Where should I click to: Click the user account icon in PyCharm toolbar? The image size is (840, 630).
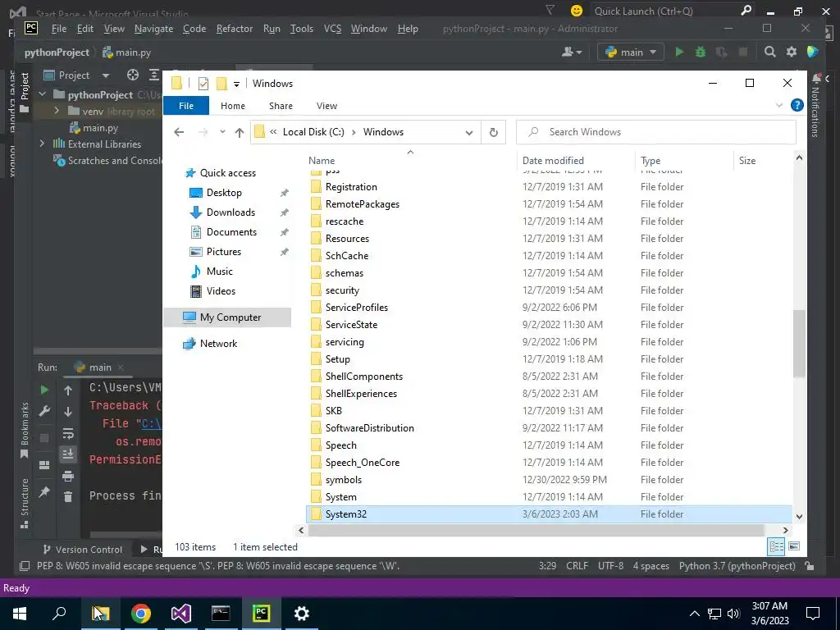coord(572,52)
